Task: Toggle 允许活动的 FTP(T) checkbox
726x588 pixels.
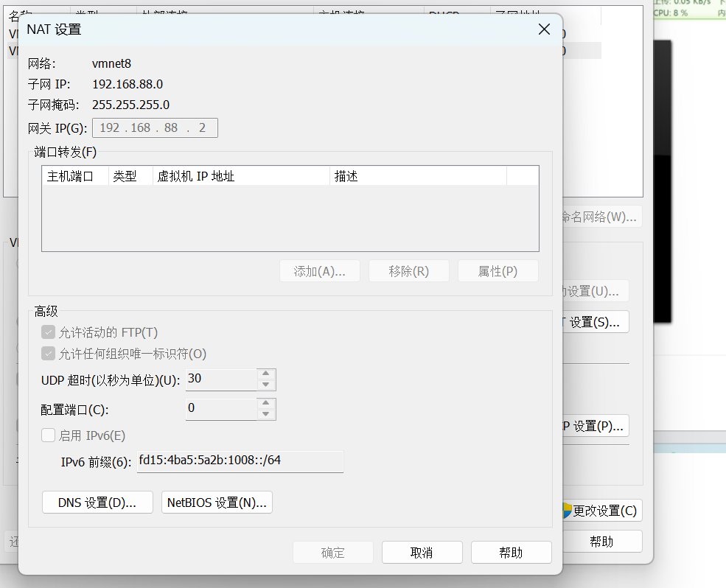Action: [x=48, y=332]
